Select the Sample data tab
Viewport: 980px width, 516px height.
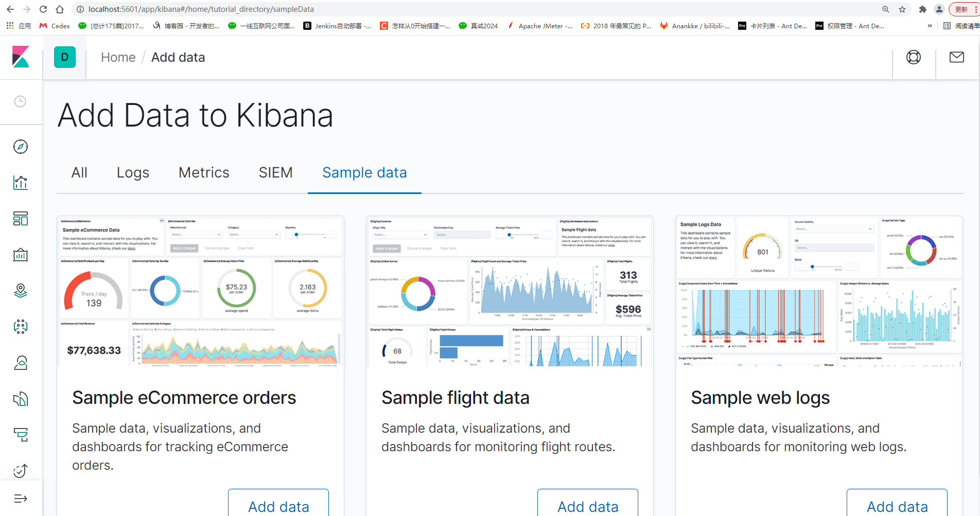(364, 173)
